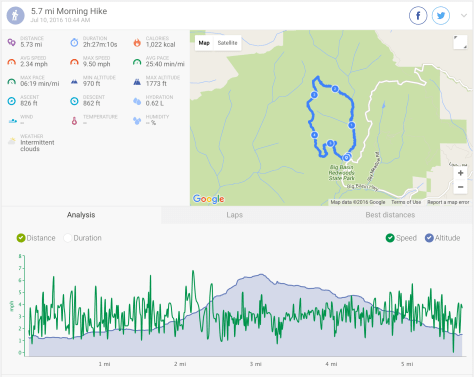Click the Ascent compass icon
This screenshot has width=474, height=377.
pyautogui.click(x=12, y=101)
